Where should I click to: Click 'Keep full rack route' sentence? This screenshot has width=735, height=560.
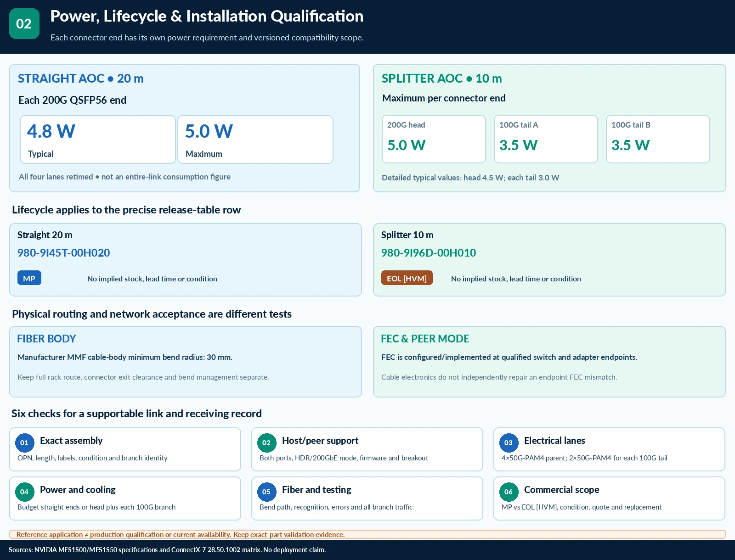[143, 377]
